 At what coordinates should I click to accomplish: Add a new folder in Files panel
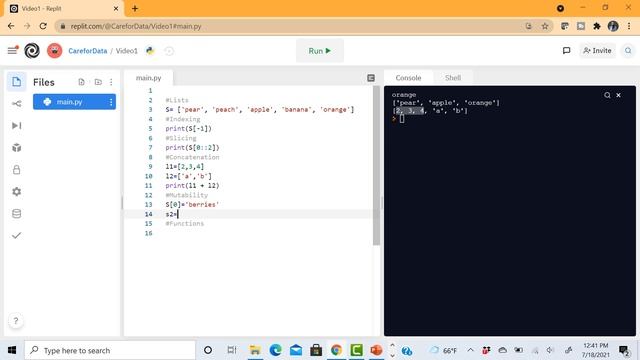pos(98,82)
